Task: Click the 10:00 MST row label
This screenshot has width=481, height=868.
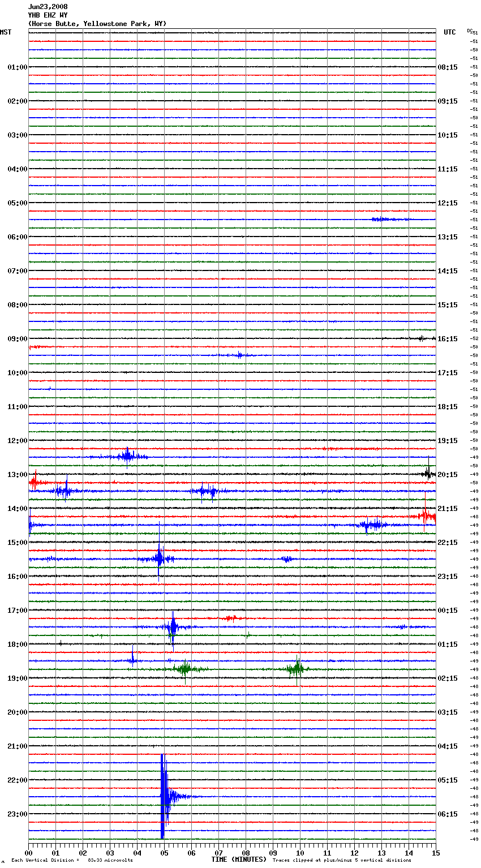Action: [18, 373]
